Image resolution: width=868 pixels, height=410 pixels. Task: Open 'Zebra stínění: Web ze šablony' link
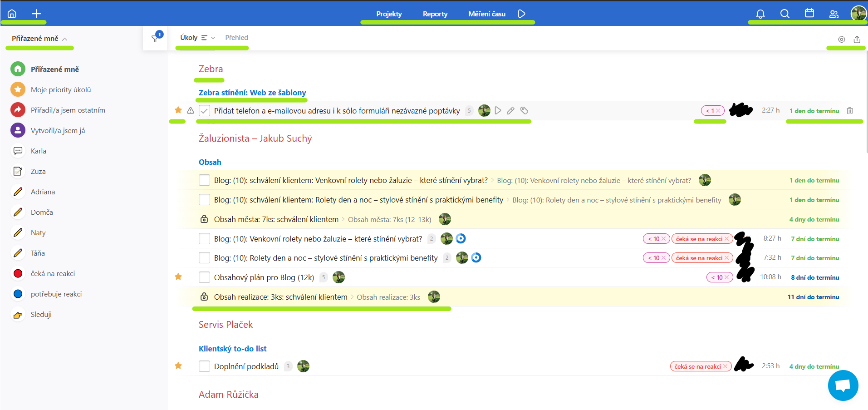[252, 93]
